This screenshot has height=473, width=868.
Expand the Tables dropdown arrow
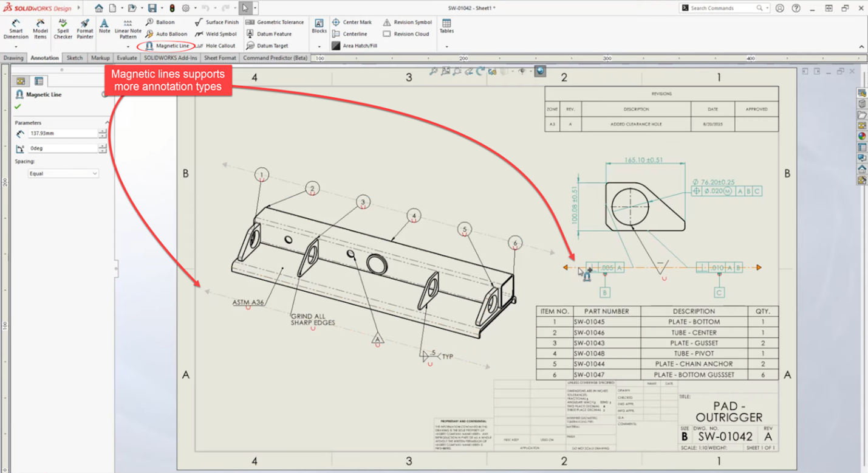coord(446,47)
